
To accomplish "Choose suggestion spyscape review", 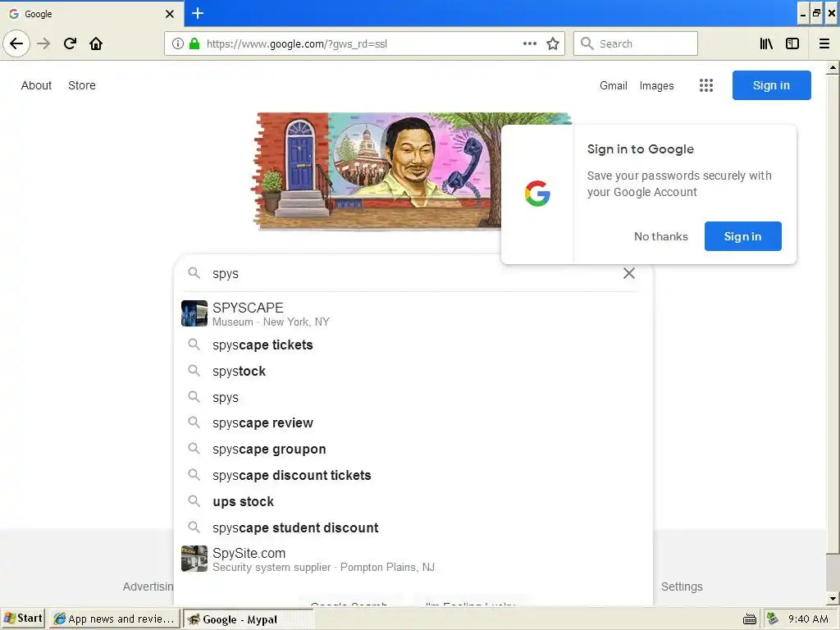I will coord(413,423).
